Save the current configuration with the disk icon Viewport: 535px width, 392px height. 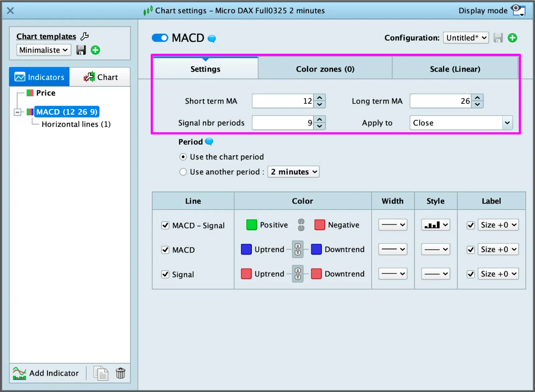point(498,38)
